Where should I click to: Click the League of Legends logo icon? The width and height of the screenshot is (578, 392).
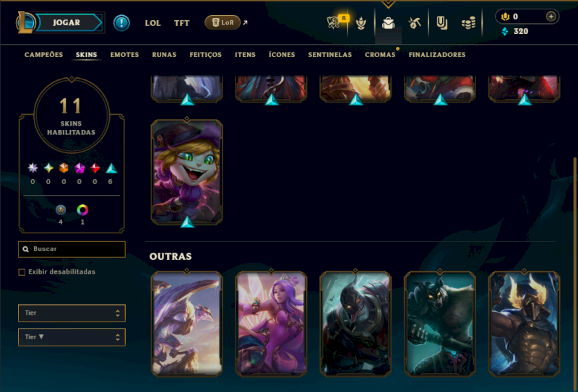[25, 22]
